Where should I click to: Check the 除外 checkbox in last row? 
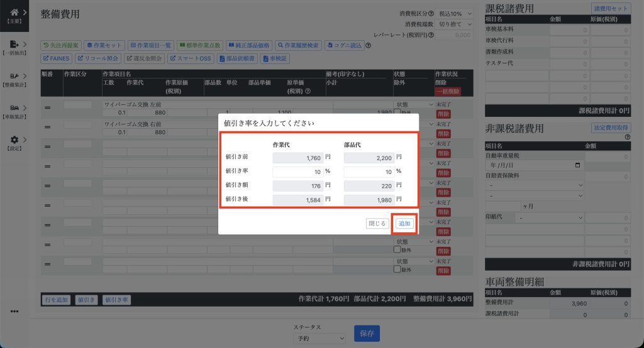click(397, 269)
